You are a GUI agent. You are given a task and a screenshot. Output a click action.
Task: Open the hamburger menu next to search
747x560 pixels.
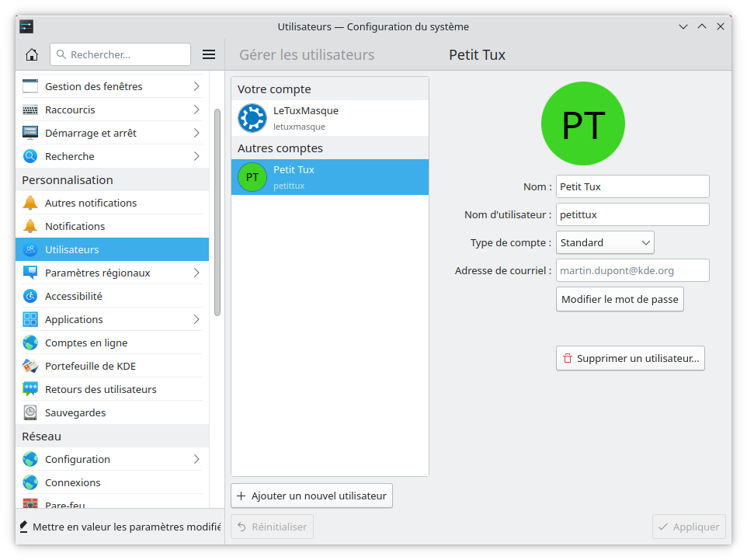(x=209, y=54)
